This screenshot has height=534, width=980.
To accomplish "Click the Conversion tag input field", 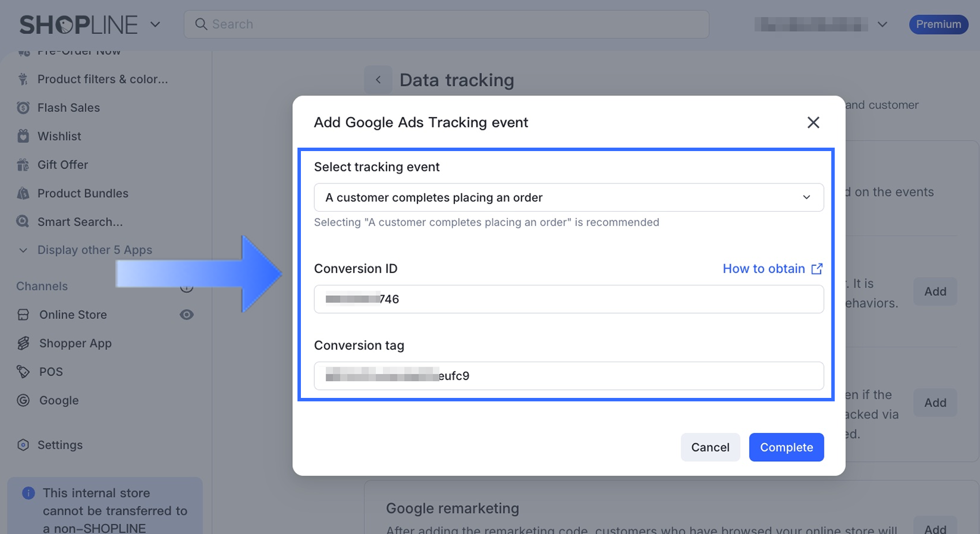I will click(x=568, y=376).
